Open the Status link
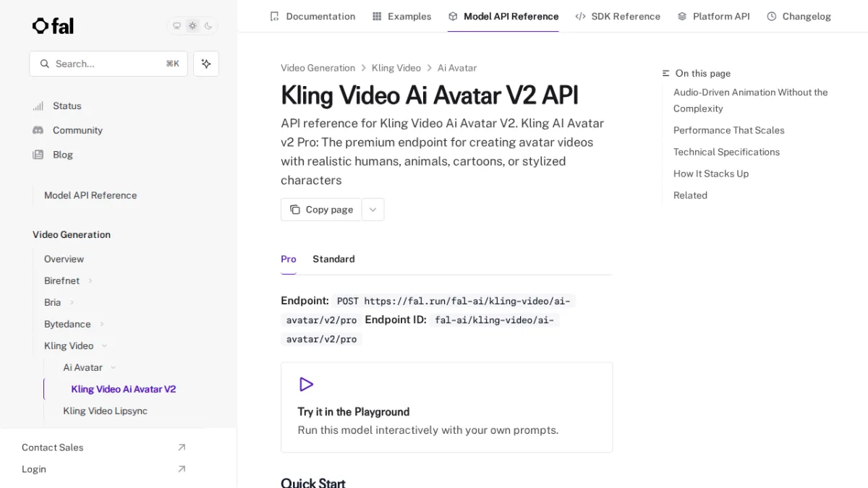The width and height of the screenshot is (868, 488). (67, 106)
